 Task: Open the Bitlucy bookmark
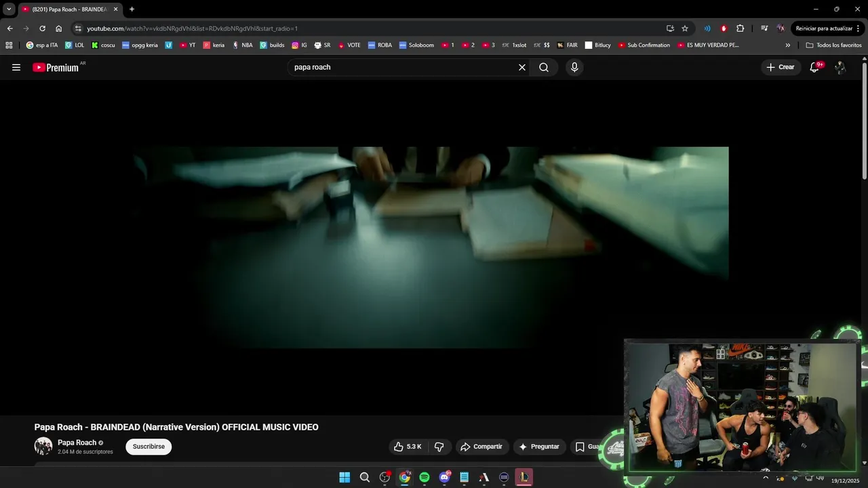(x=598, y=45)
